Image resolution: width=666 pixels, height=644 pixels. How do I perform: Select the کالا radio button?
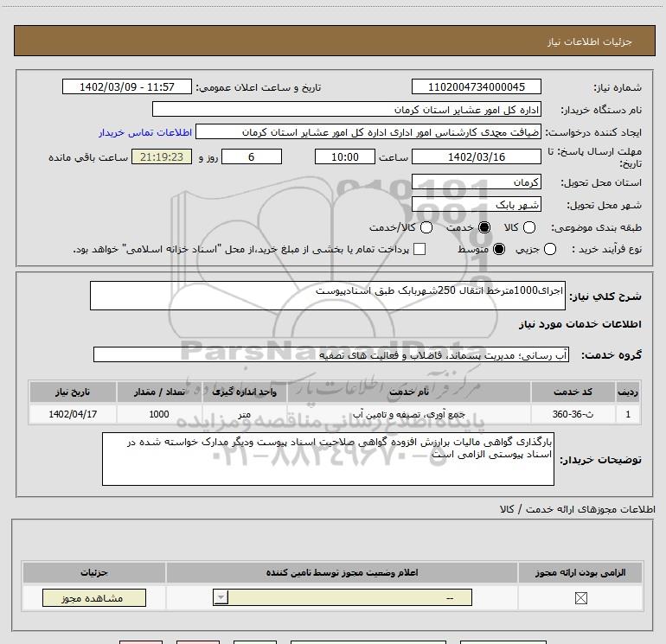point(529,227)
